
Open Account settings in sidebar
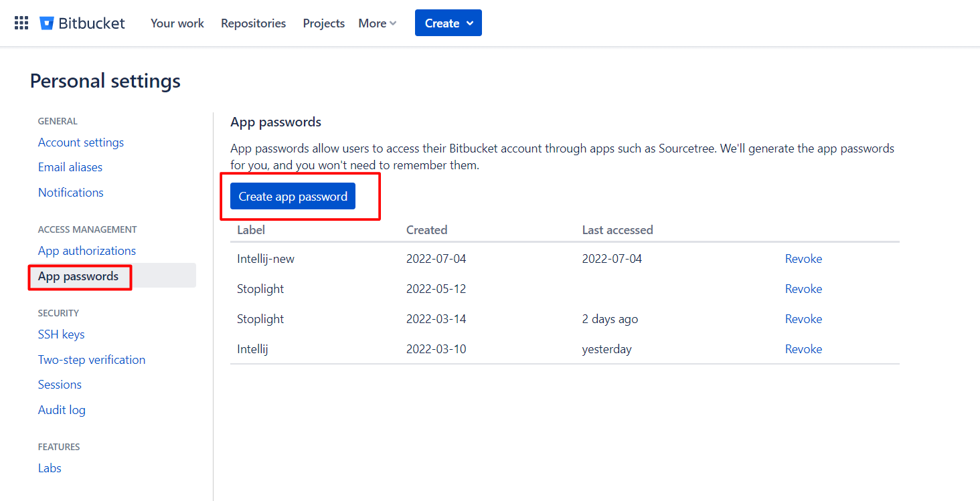(81, 142)
